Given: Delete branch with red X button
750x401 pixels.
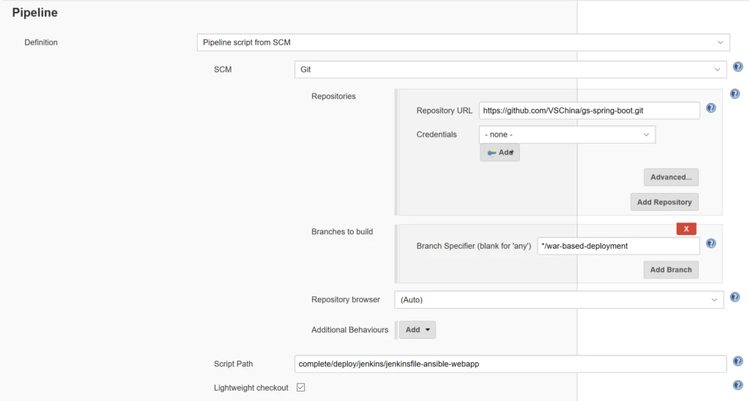Looking at the screenshot, I should coord(686,229).
